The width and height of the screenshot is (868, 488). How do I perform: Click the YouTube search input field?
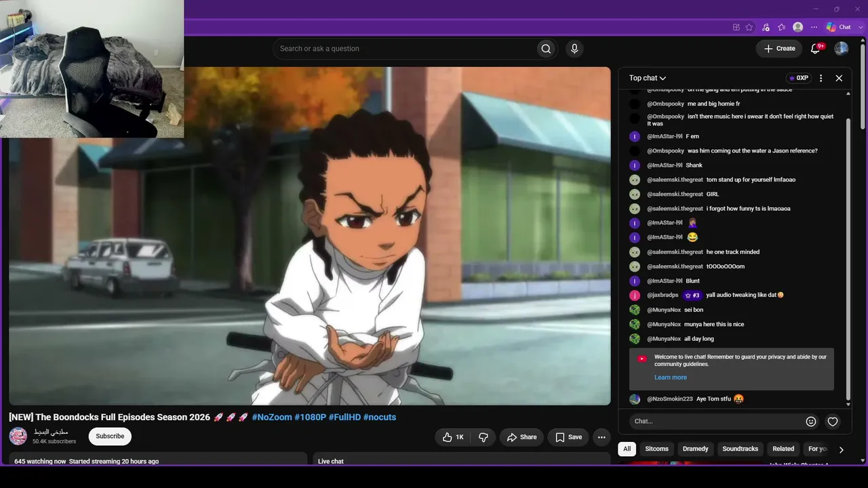click(404, 49)
